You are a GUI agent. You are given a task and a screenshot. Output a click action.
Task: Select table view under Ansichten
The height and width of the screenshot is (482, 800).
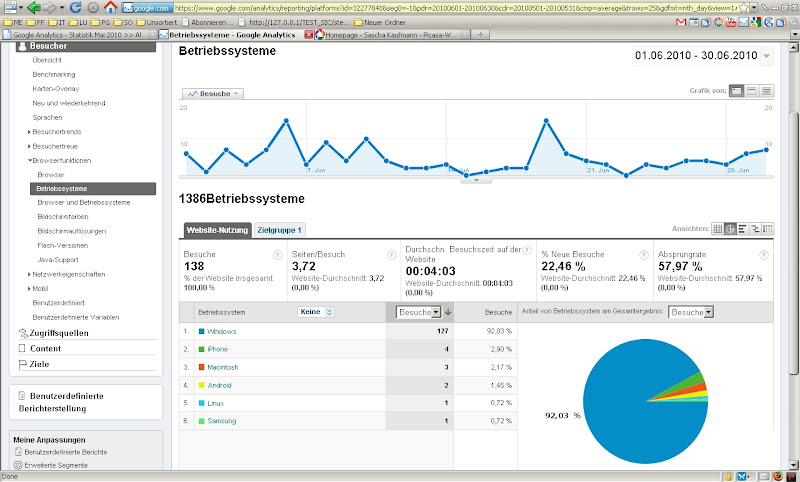click(717, 229)
